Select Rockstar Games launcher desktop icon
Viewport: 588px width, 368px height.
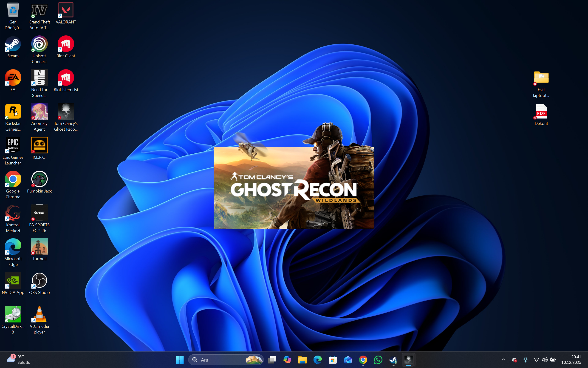[13, 118]
